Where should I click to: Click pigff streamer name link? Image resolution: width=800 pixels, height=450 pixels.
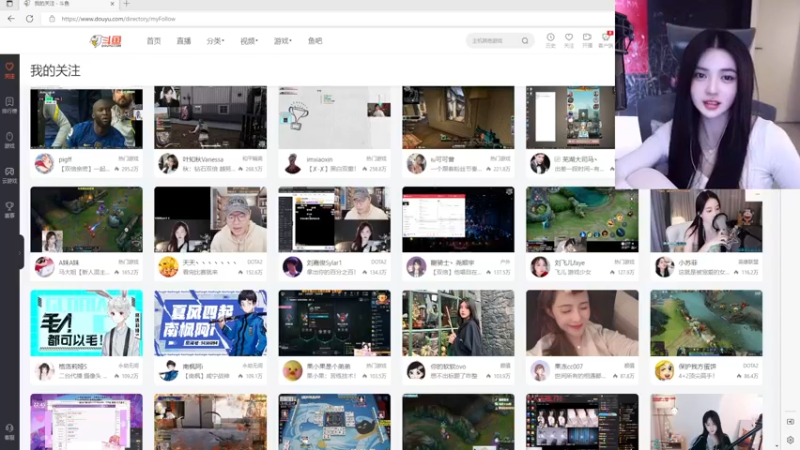(65, 159)
